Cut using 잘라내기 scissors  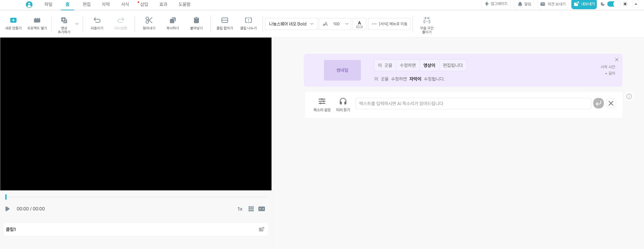(x=149, y=23)
